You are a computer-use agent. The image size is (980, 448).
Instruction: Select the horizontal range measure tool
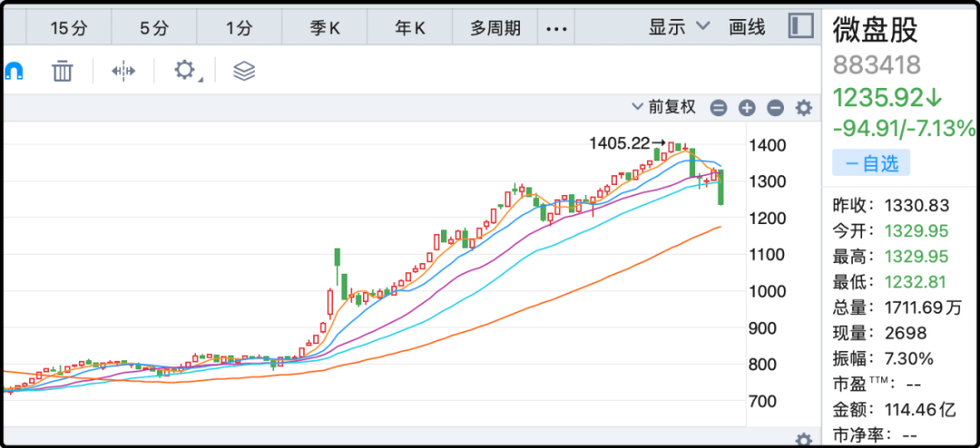(x=123, y=71)
